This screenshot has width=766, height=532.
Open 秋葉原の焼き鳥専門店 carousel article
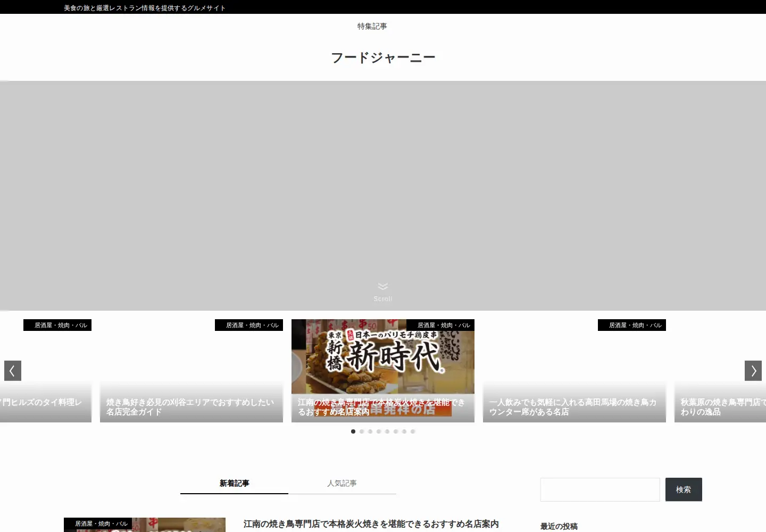[720, 371]
